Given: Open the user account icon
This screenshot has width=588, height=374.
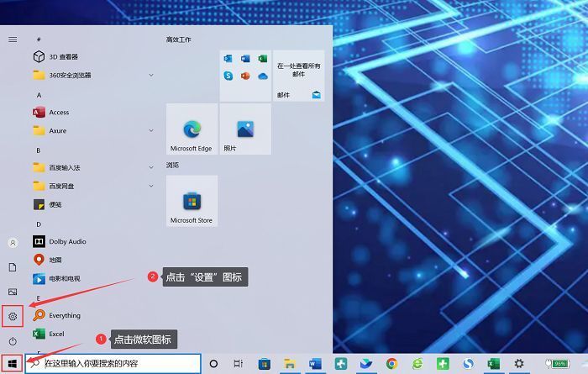Looking at the screenshot, I should 13,243.
